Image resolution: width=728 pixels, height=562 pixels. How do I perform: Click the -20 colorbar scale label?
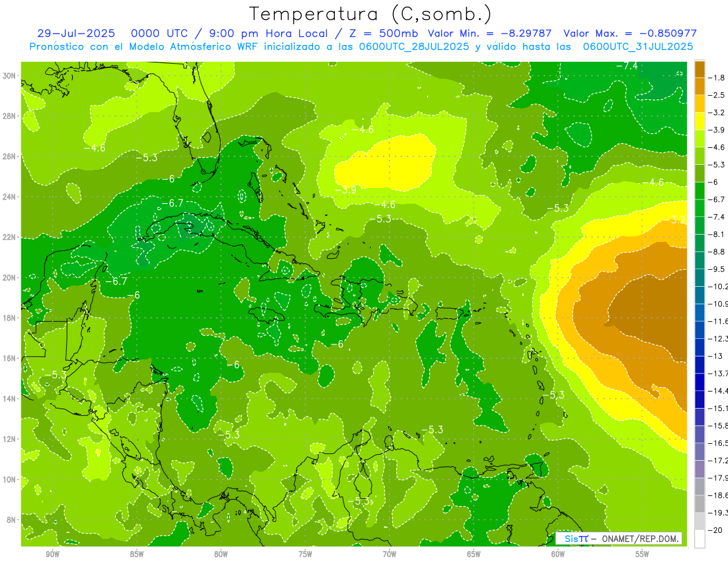pos(715,530)
